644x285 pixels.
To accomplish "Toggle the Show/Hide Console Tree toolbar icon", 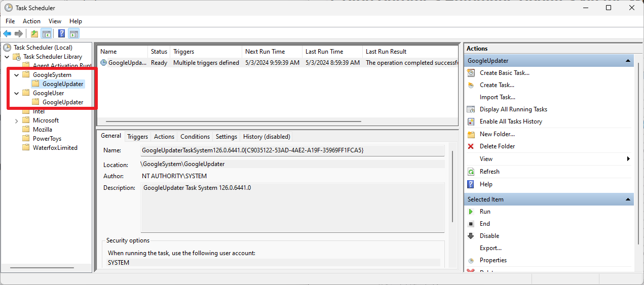I will point(46,34).
